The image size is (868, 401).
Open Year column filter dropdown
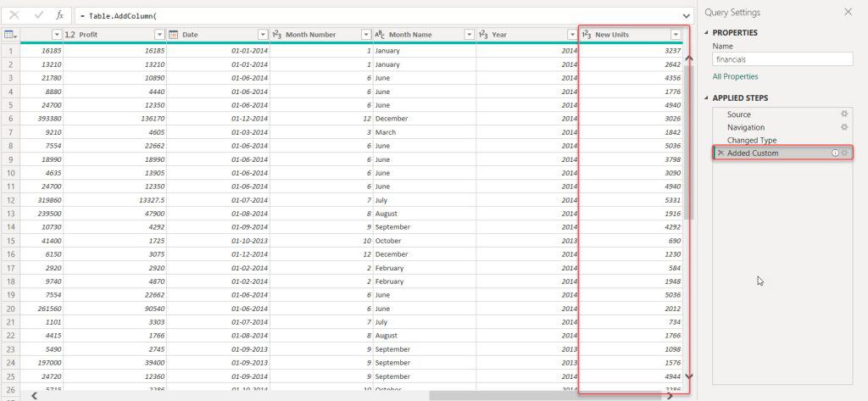click(x=572, y=35)
